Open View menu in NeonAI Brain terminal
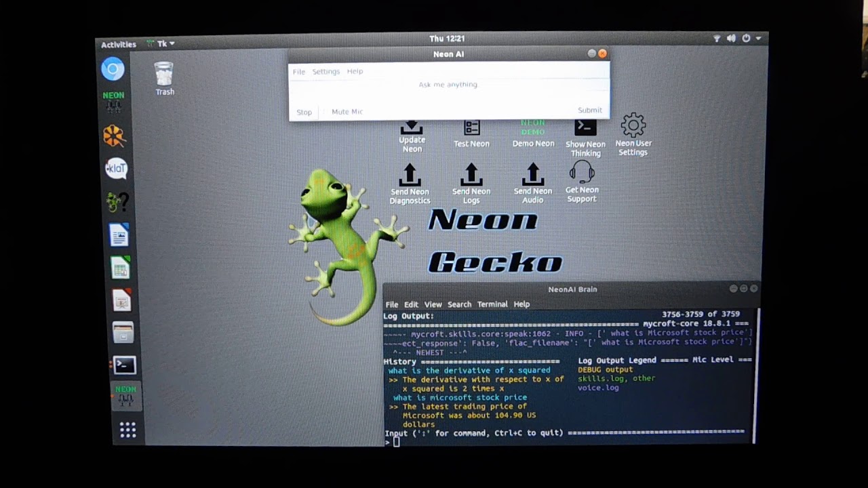Image resolution: width=868 pixels, height=488 pixels. [x=433, y=304]
